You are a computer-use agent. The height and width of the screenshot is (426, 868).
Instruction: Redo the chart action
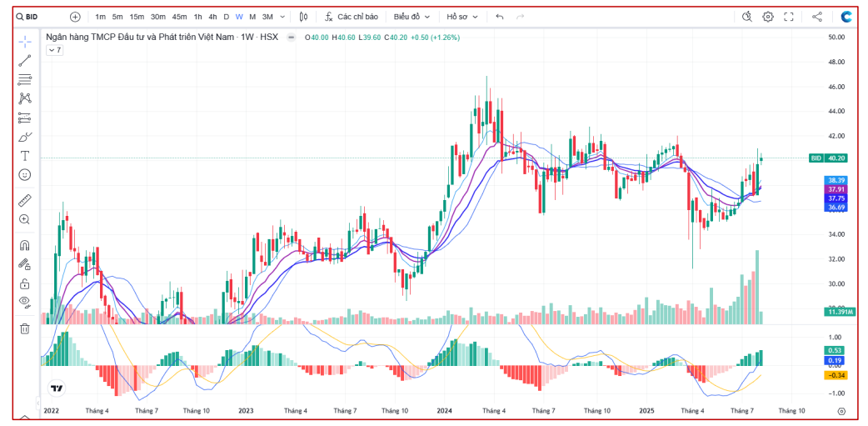520,17
